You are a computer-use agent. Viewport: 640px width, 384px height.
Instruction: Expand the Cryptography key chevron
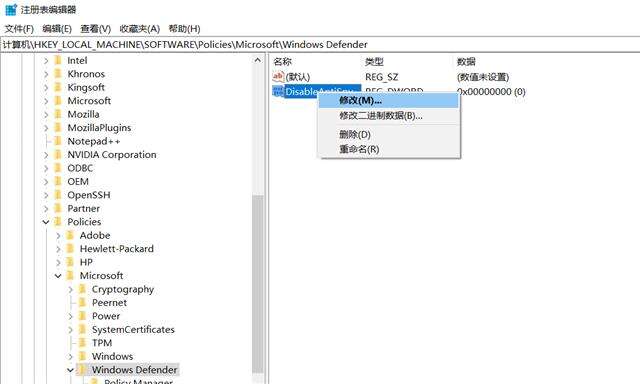pos(71,290)
